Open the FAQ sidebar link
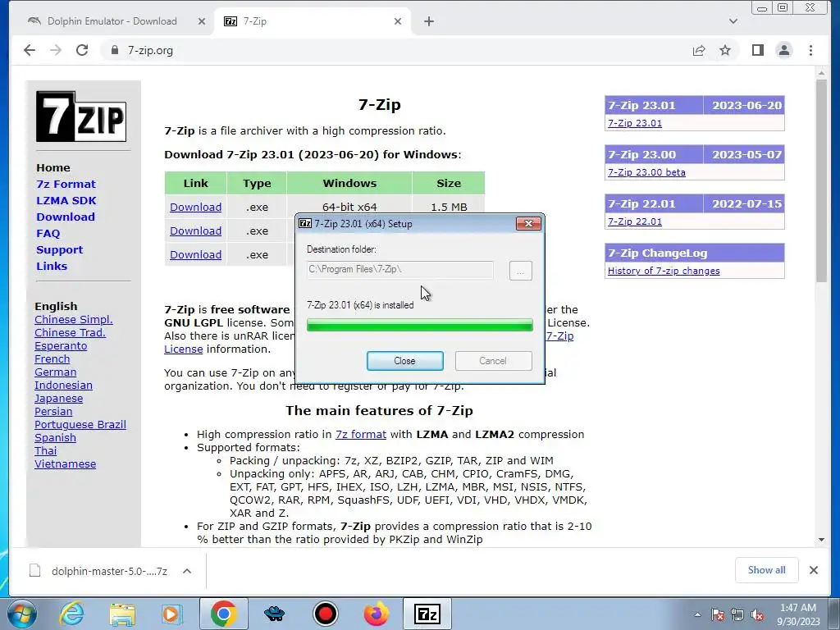 point(48,234)
